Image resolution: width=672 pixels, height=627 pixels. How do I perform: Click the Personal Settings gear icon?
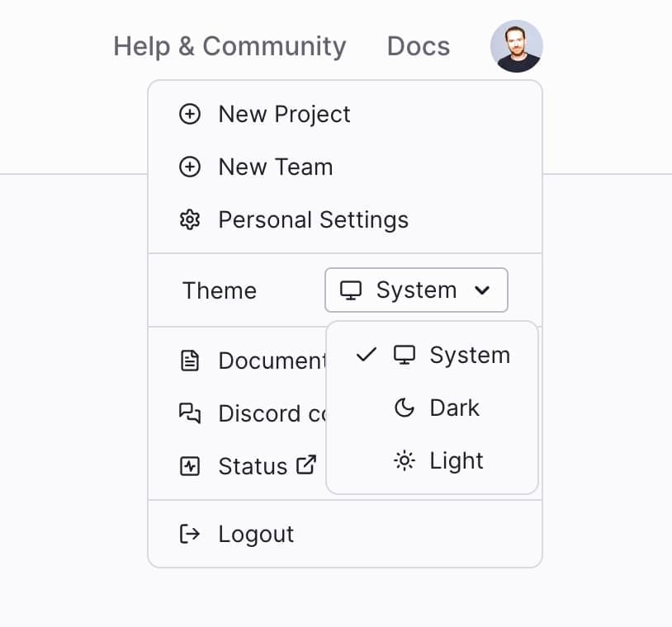pos(190,220)
